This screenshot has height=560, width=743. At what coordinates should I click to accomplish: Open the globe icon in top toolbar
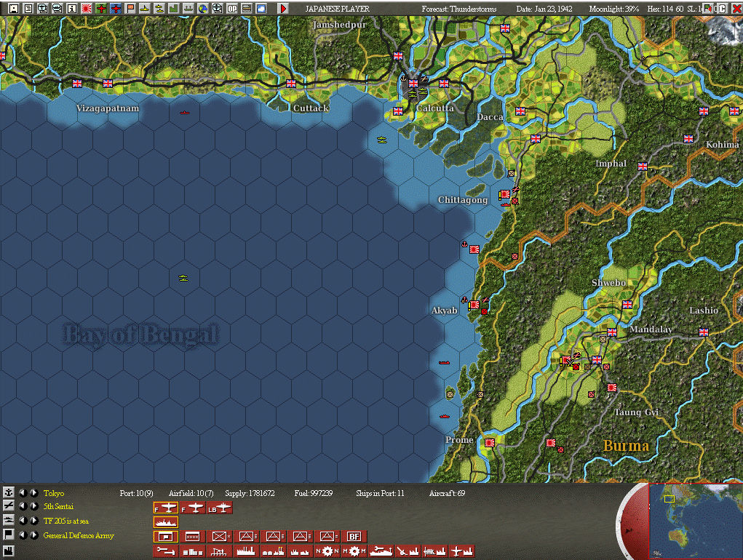[x=203, y=8]
